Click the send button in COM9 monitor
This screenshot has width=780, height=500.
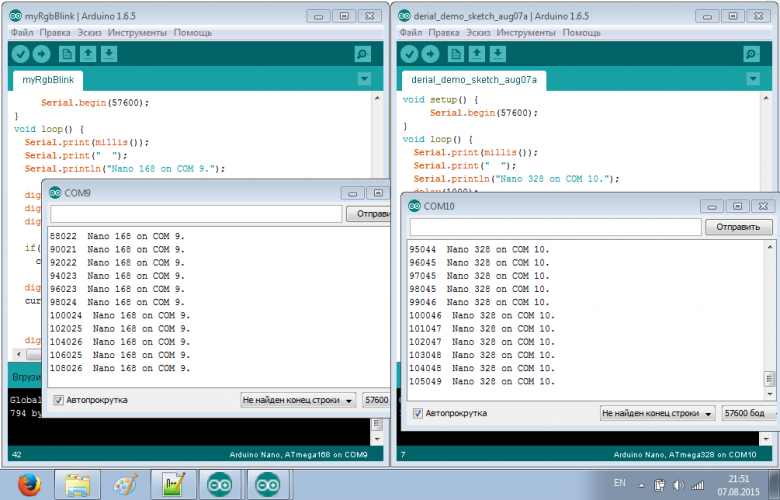tap(368, 214)
